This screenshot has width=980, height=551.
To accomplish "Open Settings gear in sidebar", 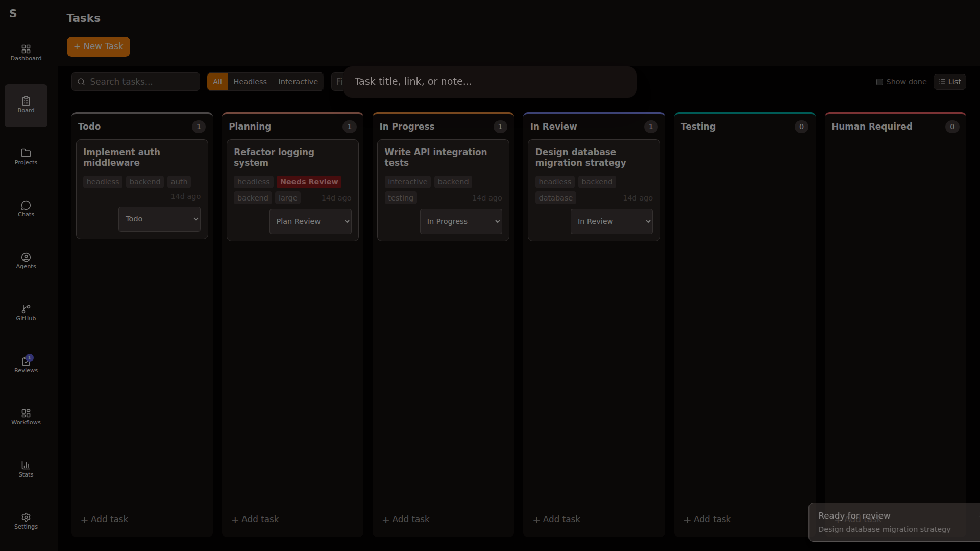I will [x=26, y=521].
